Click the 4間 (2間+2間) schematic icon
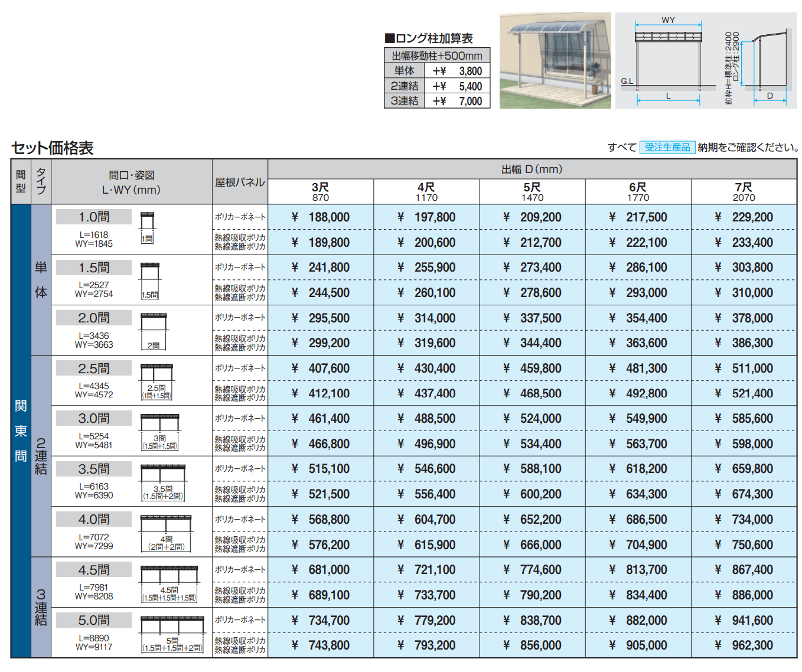This screenshot has width=802, height=672. click(x=166, y=529)
